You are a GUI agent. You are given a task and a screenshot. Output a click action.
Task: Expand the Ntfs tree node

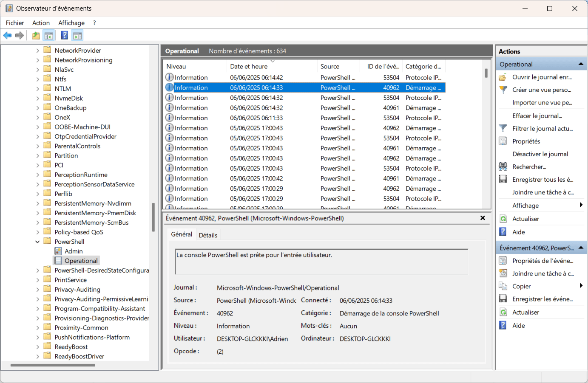(37, 79)
